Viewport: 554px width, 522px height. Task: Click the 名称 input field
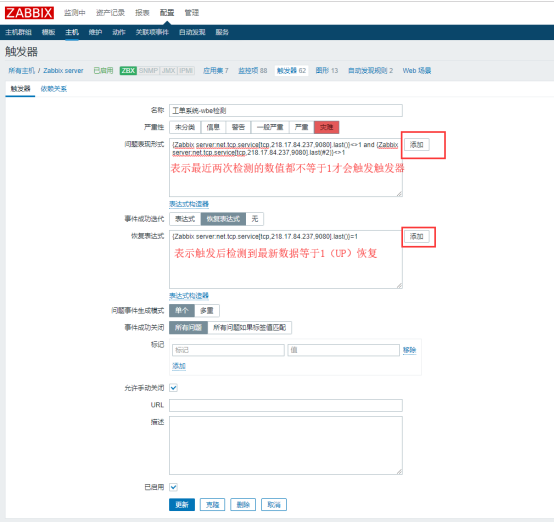point(286,111)
